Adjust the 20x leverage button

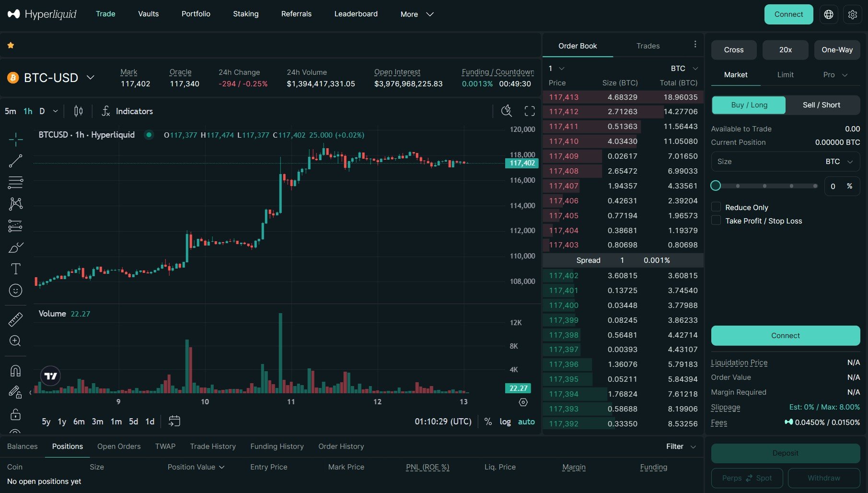[x=785, y=50]
